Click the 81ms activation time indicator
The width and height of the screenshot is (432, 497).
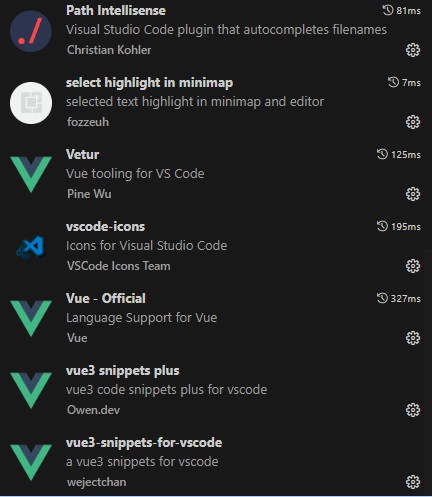(x=401, y=11)
